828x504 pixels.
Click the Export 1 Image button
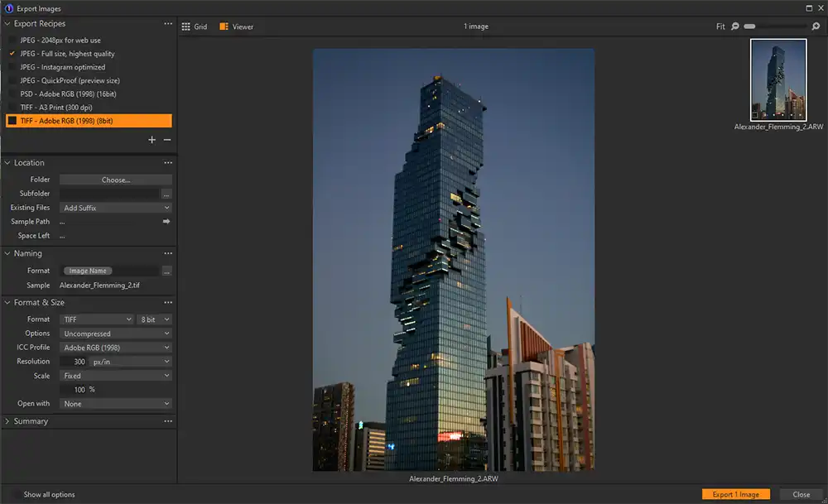pos(736,494)
